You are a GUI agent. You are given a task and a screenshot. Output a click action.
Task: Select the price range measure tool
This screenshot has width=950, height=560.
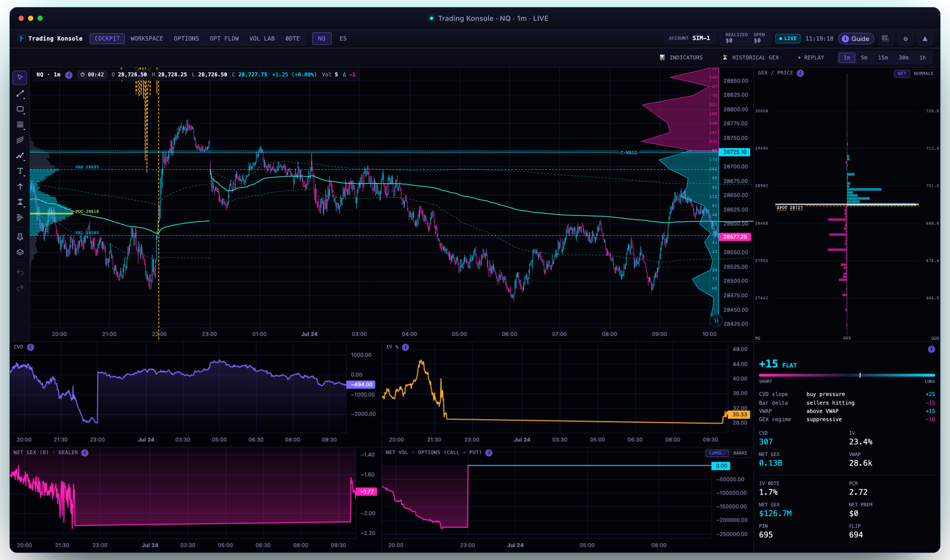pos(20,202)
